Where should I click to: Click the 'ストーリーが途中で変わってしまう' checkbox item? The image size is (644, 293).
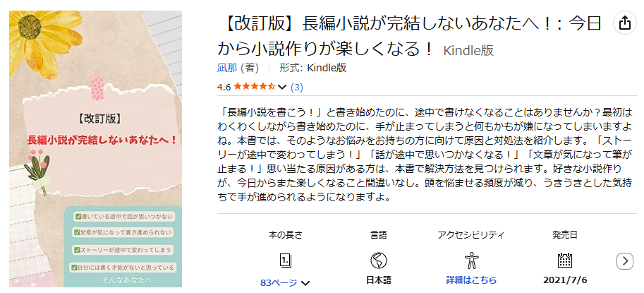(x=123, y=249)
